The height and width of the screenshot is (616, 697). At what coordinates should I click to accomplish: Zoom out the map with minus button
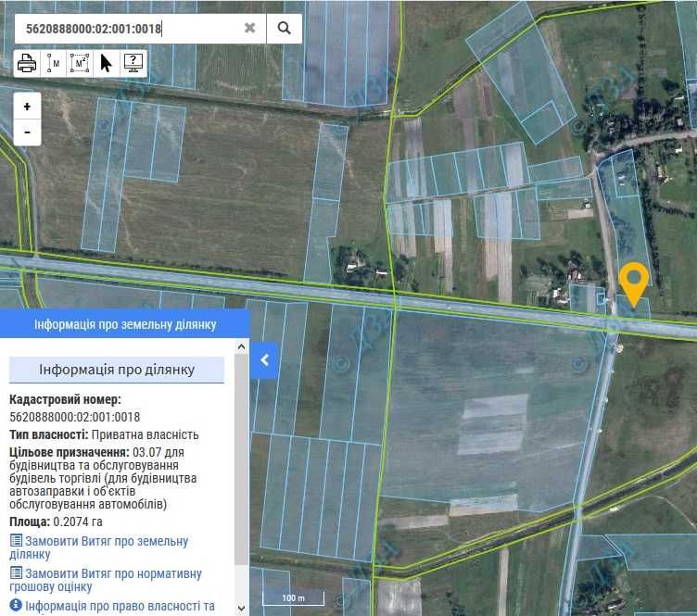pyautogui.click(x=27, y=132)
